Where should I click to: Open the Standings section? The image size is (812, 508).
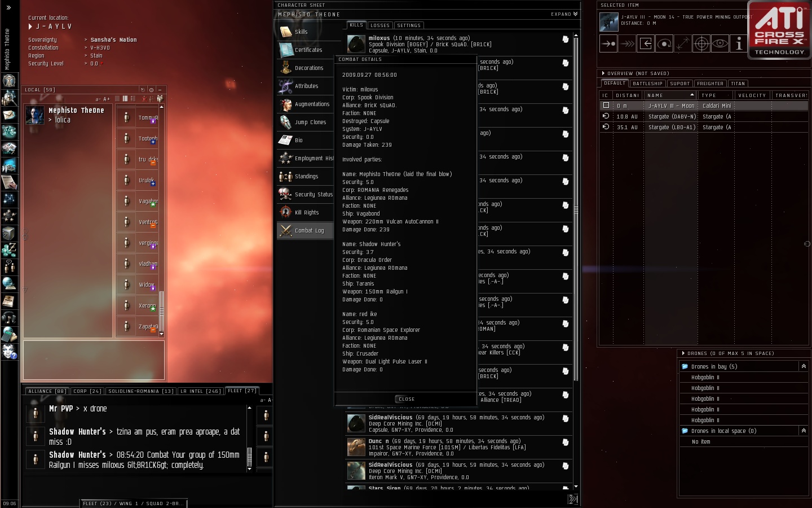(305, 176)
